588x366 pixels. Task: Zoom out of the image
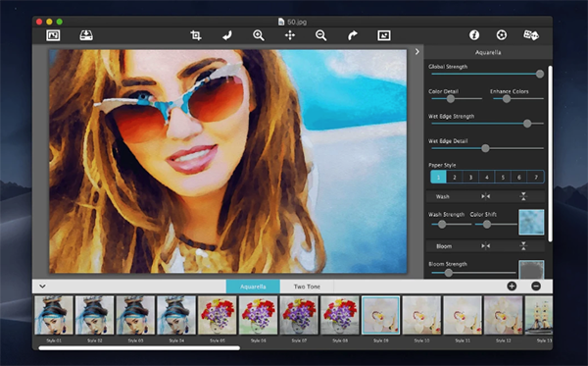point(321,35)
